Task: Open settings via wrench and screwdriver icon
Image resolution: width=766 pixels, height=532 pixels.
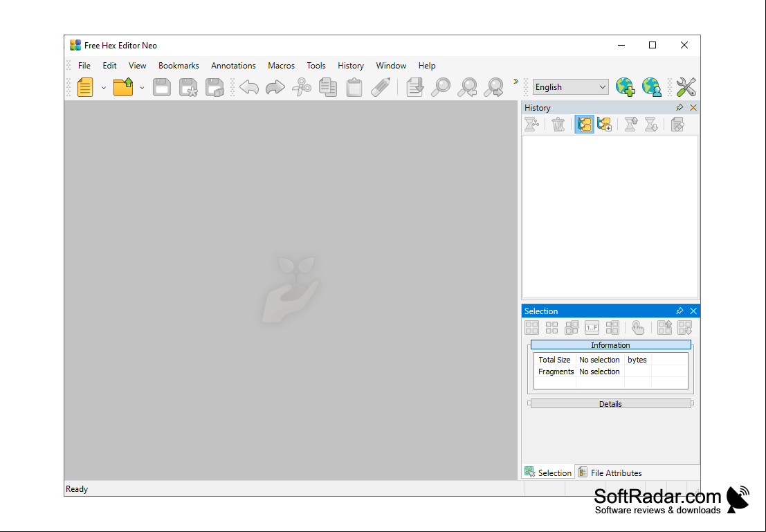Action: click(686, 87)
